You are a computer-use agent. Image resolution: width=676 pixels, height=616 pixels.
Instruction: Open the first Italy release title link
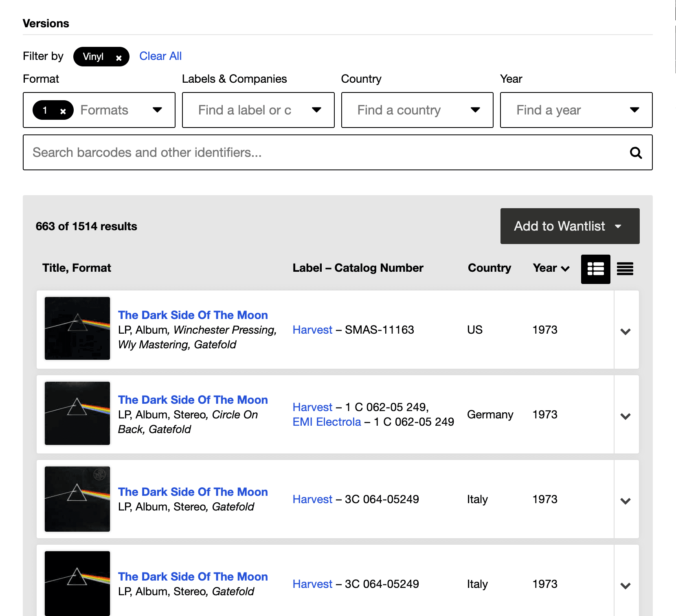click(193, 492)
